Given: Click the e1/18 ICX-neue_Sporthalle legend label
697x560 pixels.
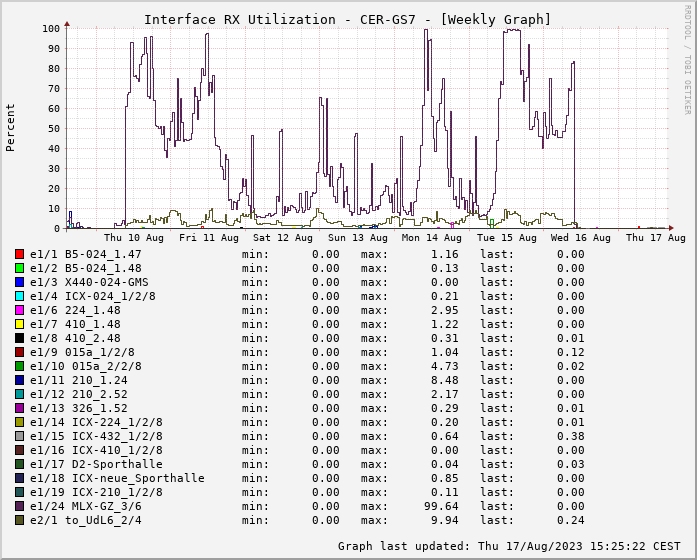Looking at the screenshot, I should pyautogui.click(x=117, y=478).
